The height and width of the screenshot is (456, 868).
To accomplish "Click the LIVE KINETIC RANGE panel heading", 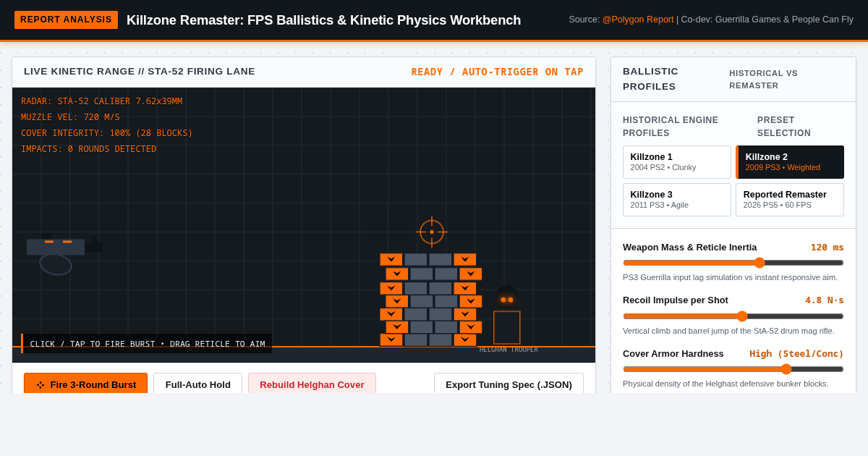I will pos(140,72).
